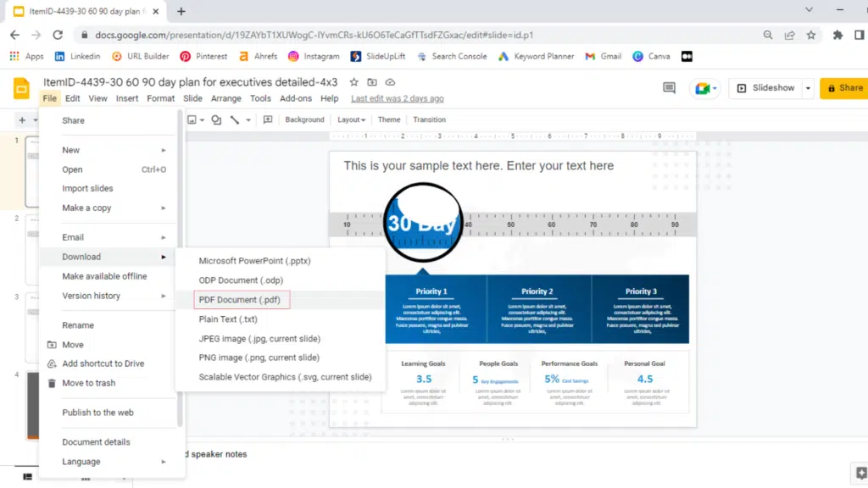
Task: Click the move-to-folder icon beside title
Action: tap(372, 82)
